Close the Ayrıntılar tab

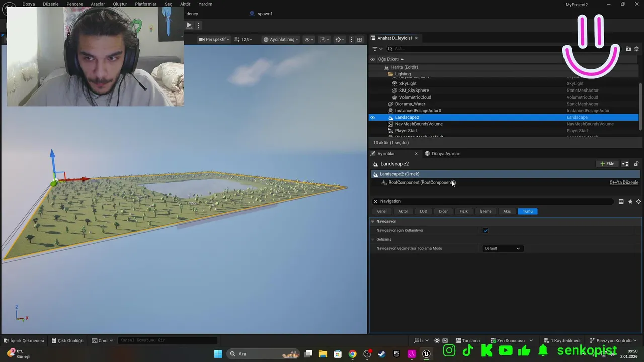coord(416,154)
